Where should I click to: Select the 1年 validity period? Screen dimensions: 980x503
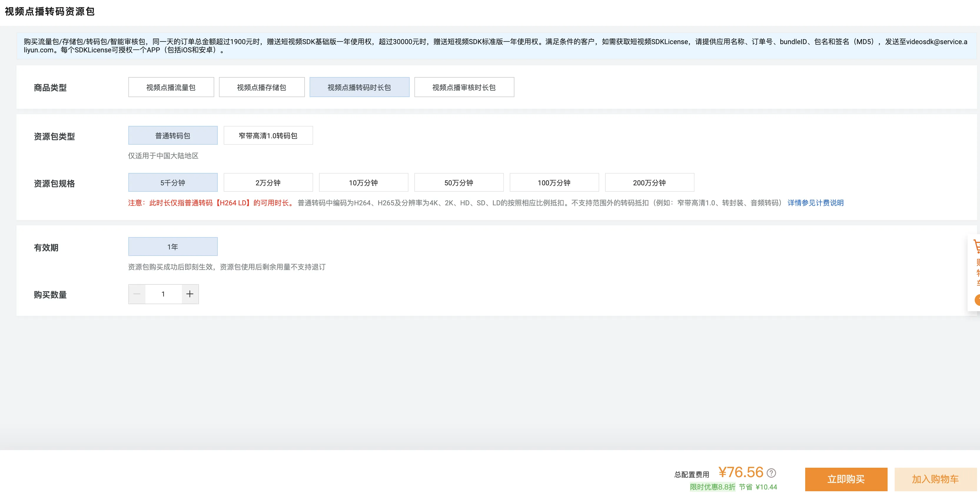[x=173, y=246]
